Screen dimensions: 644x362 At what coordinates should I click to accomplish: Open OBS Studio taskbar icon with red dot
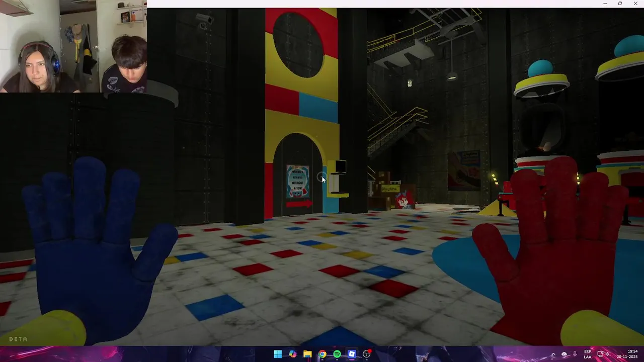click(367, 354)
